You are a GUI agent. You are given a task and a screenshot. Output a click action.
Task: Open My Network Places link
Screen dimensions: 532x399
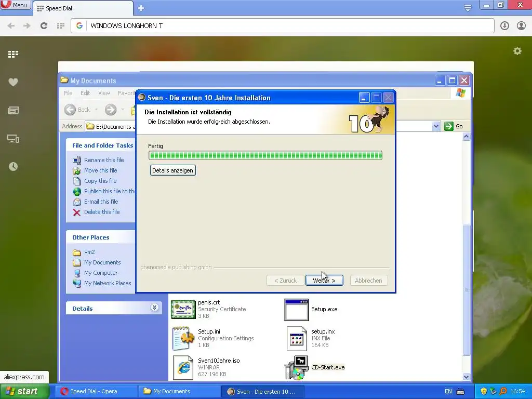coord(107,283)
